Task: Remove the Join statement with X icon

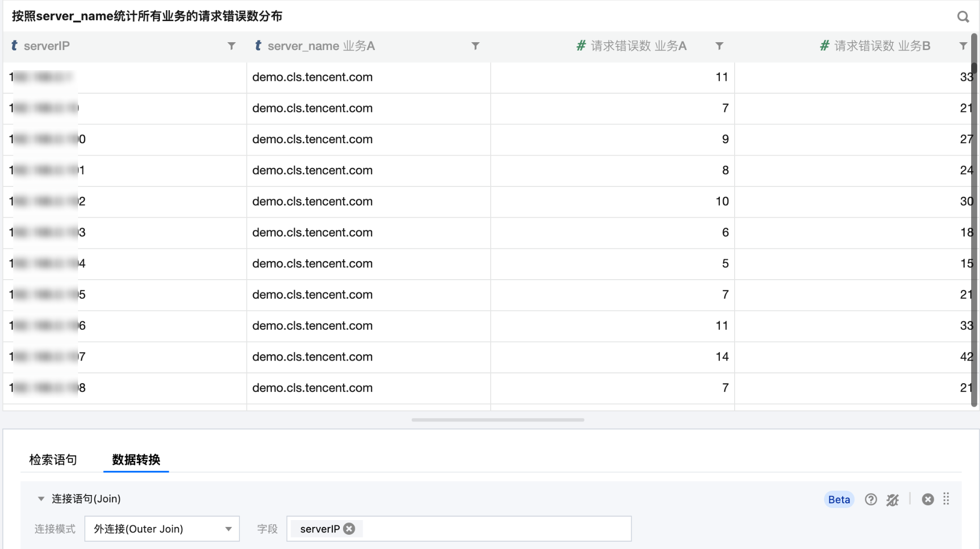Action: pyautogui.click(x=927, y=499)
